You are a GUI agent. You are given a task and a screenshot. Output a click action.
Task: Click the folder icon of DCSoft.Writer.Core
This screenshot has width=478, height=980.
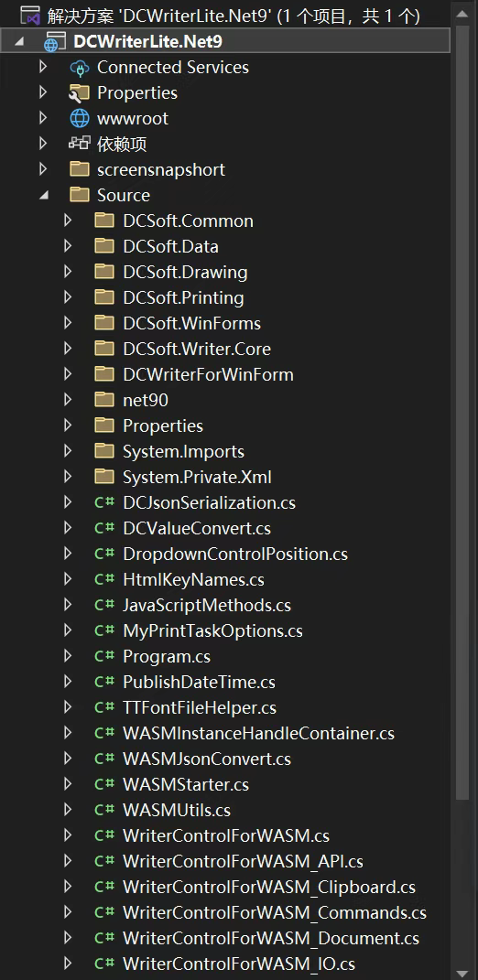point(104,349)
